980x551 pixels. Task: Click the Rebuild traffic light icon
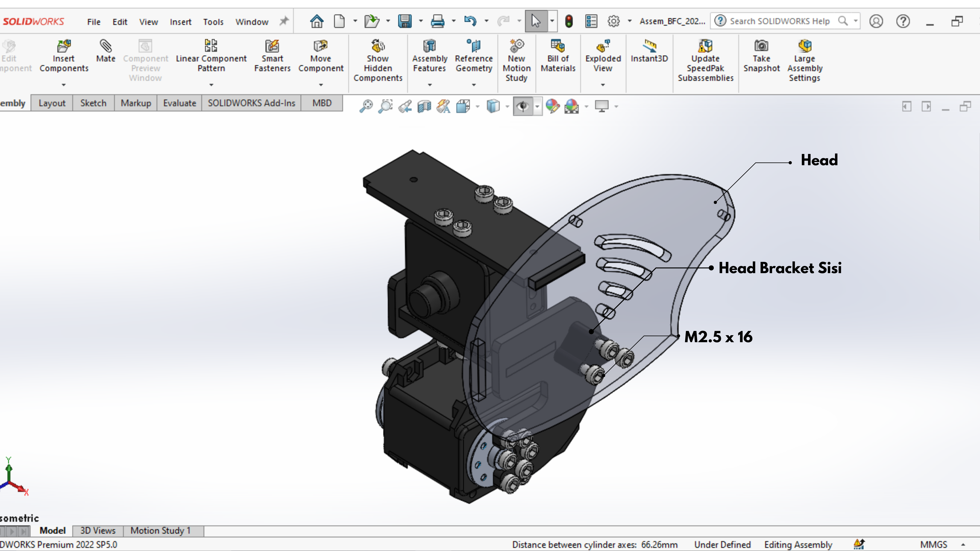(569, 21)
